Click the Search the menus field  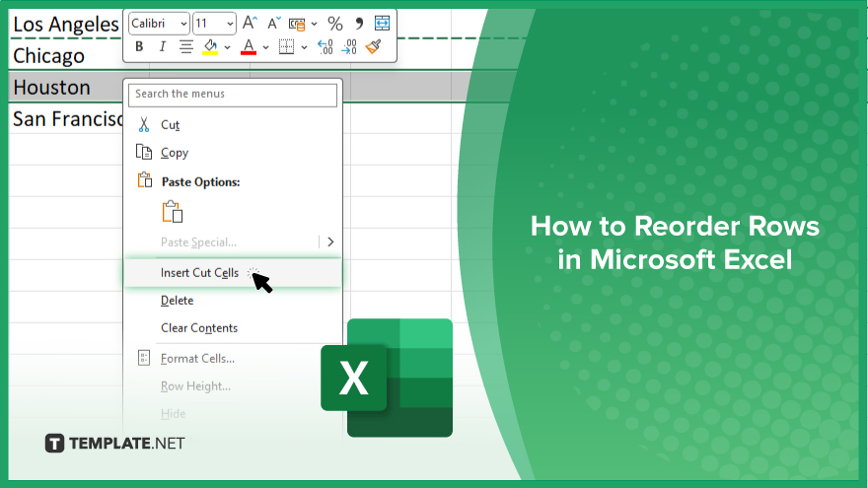pos(233,95)
